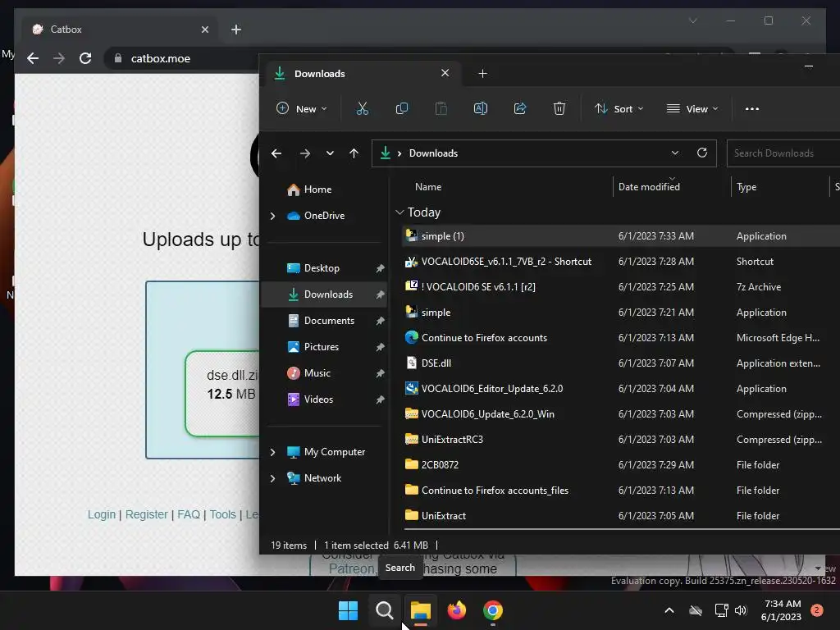Click the volume speaker icon in tray
Screen dimensions: 840x630
click(x=741, y=610)
